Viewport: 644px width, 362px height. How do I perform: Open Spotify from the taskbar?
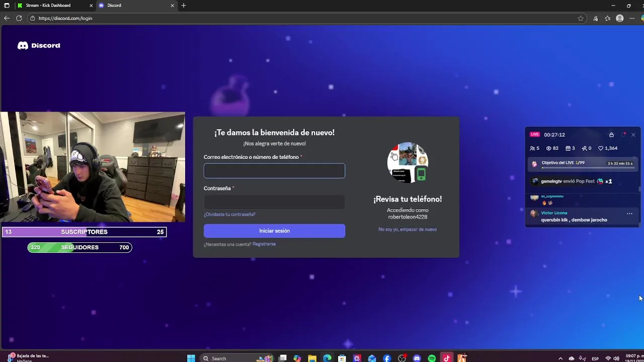pyautogui.click(x=432, y=358)
